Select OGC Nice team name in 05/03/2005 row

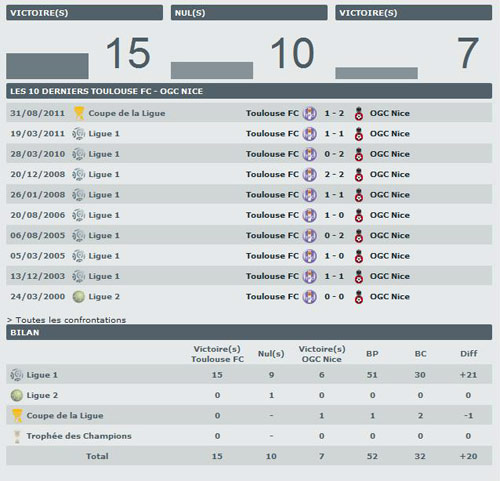[x=390, y=256]
